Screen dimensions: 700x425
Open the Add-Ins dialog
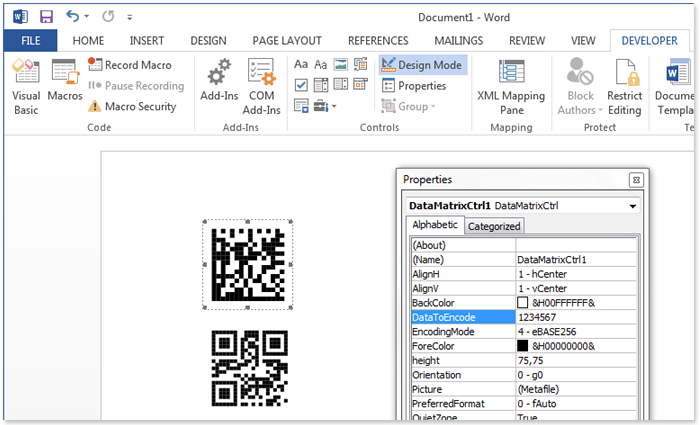point(219,80)
